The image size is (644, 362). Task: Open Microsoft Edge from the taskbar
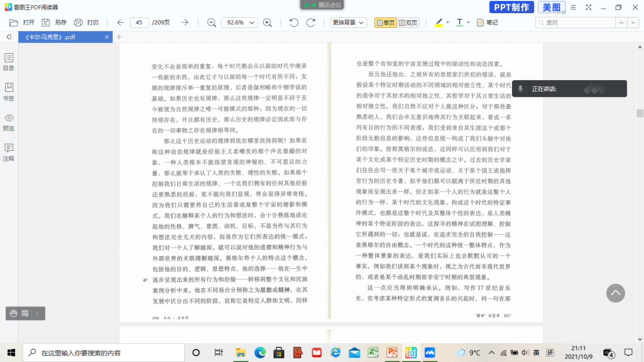[x=260, y=352]
